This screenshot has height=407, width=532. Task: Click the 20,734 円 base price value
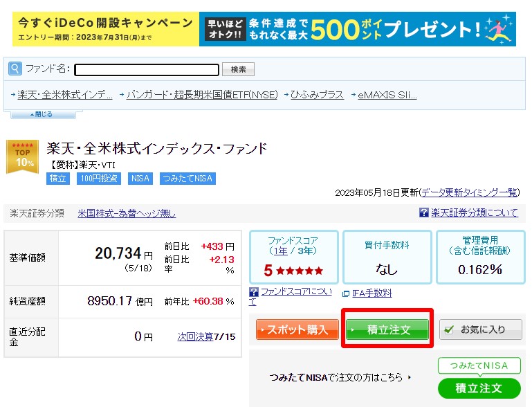tap(124, 253)
